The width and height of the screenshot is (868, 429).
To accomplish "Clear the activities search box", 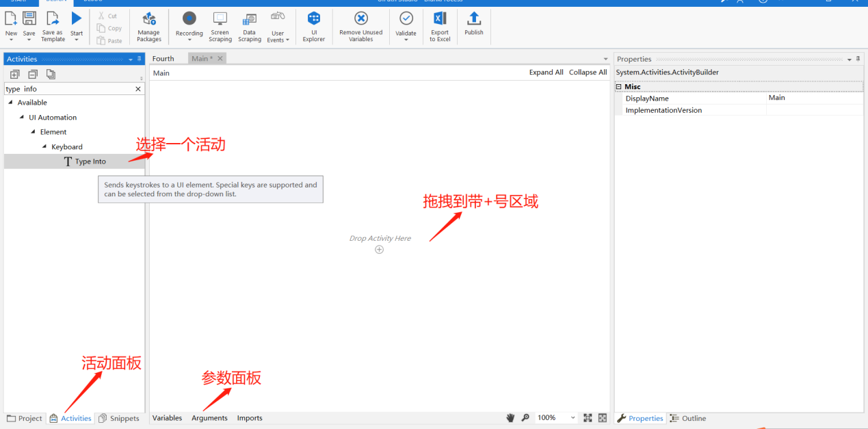I will coord(138,89).
